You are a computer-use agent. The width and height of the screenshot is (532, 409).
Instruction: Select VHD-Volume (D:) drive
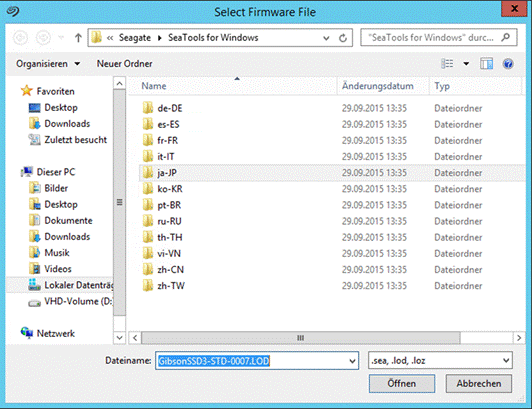70,301
